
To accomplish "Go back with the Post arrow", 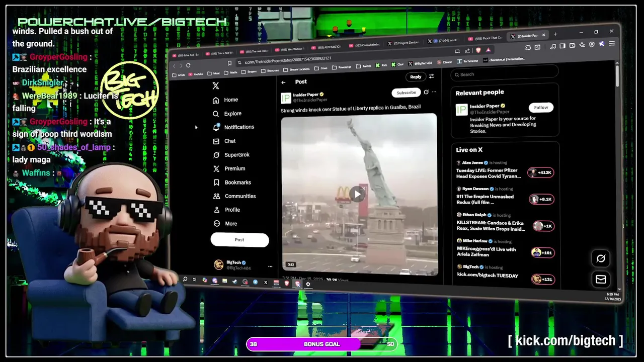I will (283, 82).
